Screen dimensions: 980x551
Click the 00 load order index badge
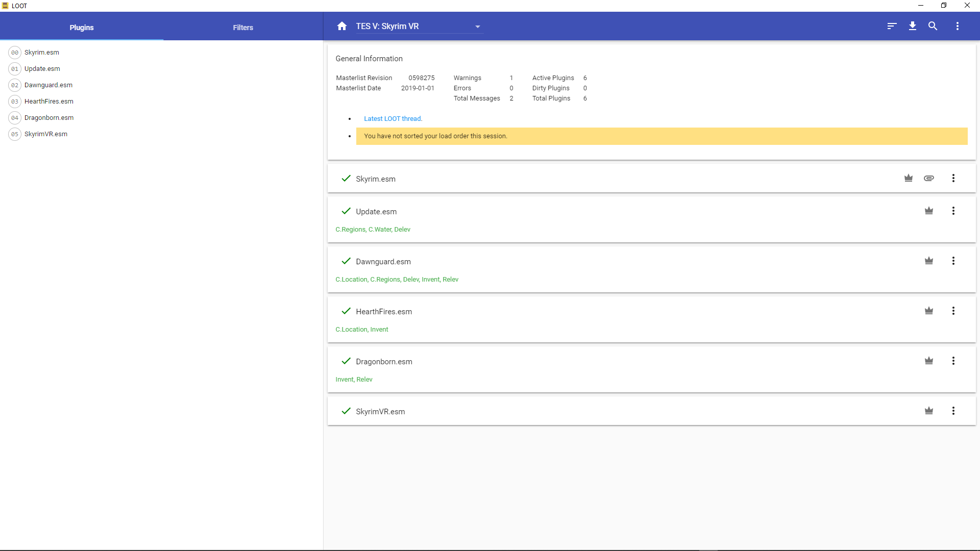click(x=15, y=53)
